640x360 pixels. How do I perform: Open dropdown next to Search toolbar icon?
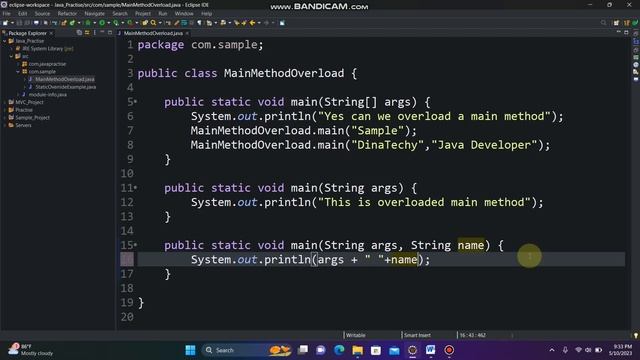(160, 23)
